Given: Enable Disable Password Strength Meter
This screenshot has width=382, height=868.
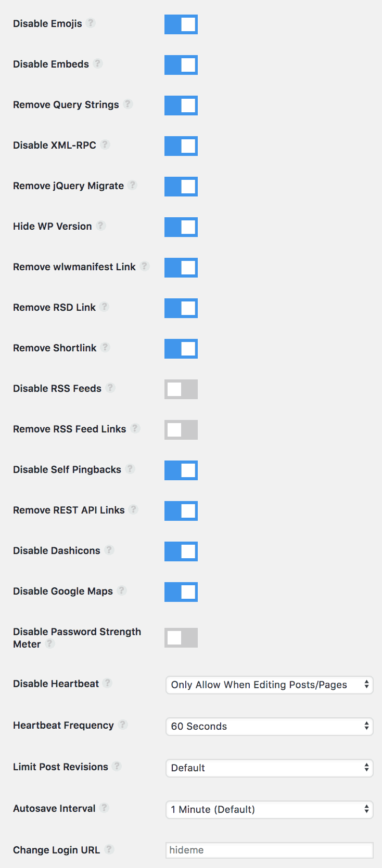Looking at the screenshot, I should pos(181,636).
